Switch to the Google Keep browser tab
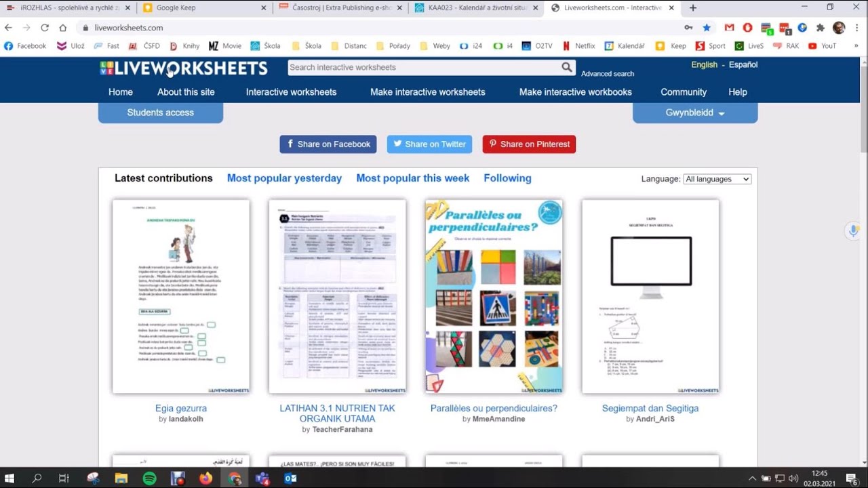868x488 pixels. tap(203, 8)
